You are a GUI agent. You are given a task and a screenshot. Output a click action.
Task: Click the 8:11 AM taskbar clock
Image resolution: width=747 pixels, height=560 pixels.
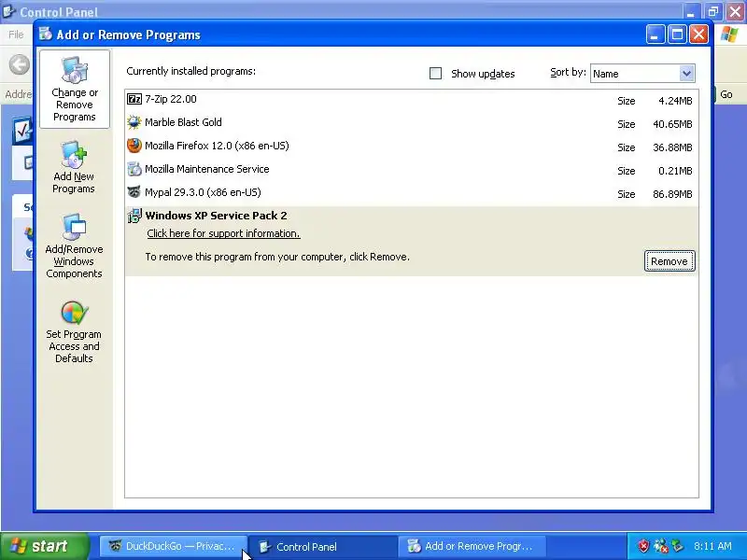click(712, 546)
